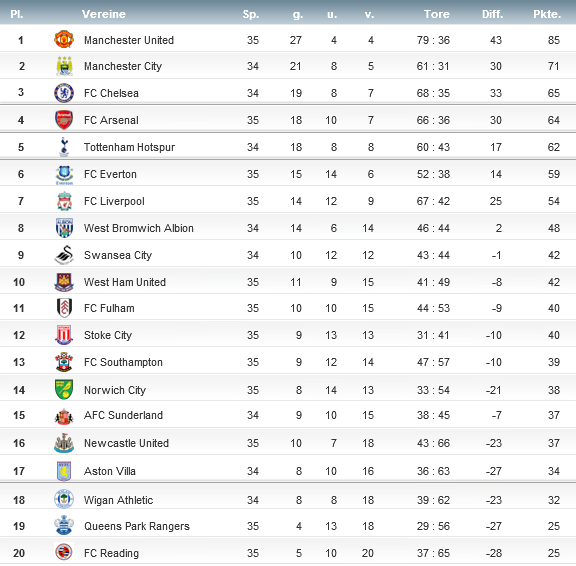Open the West Bromwich Albion team link
The width and height of the screenshot is (576, 566).
coord(138,228)
